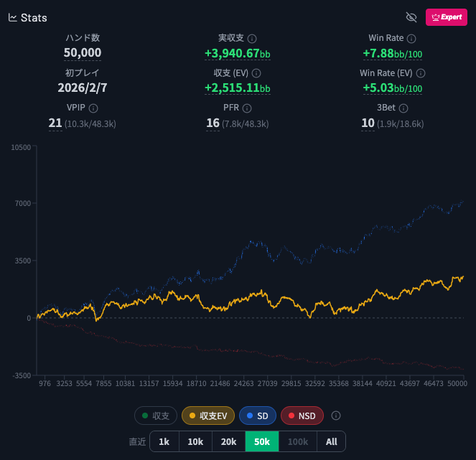Click the 10381 x-axis label
The image size is (476, 460).
click(125, 383)
